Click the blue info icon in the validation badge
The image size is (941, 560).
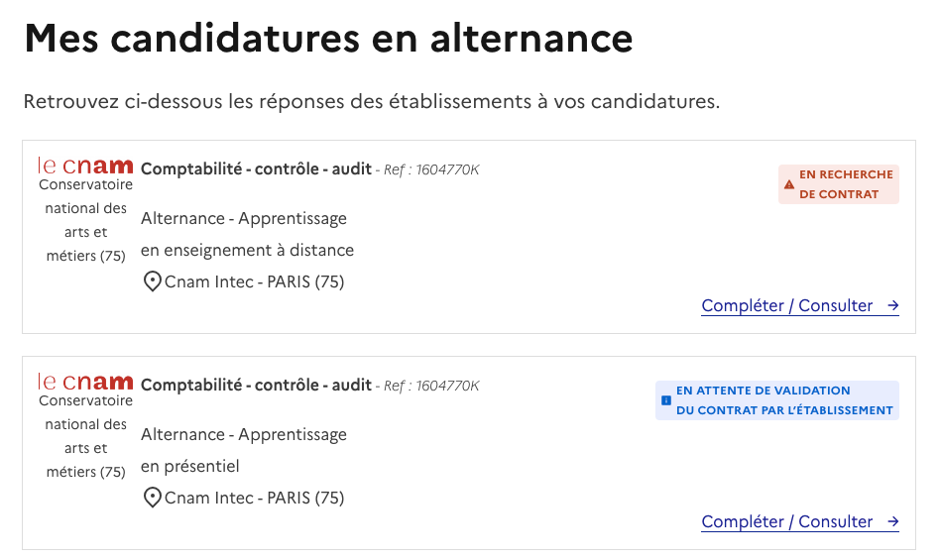pos(666,400)
